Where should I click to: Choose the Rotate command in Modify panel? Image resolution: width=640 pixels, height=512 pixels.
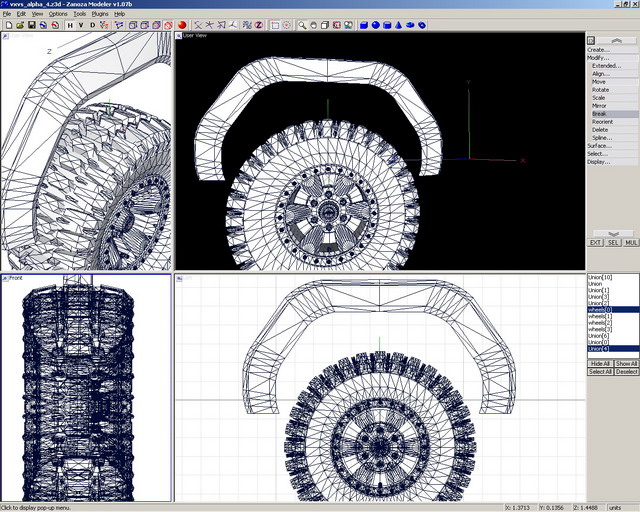(600, 90)
